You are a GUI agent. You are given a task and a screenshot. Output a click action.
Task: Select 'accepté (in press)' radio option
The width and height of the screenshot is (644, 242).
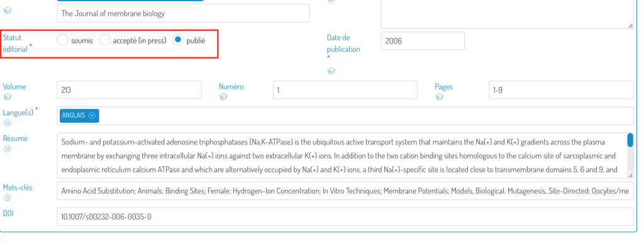click(x=105, y=40)
